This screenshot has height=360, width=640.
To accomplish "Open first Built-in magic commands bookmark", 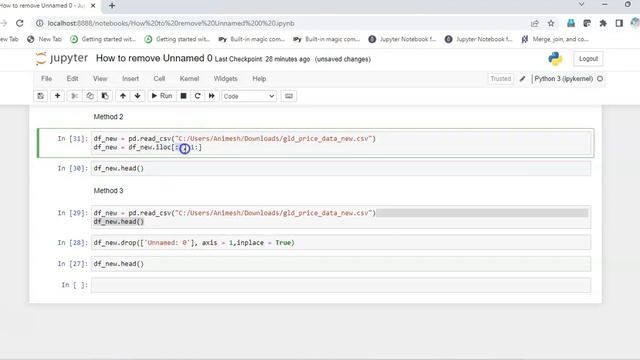I will (252, 39).
